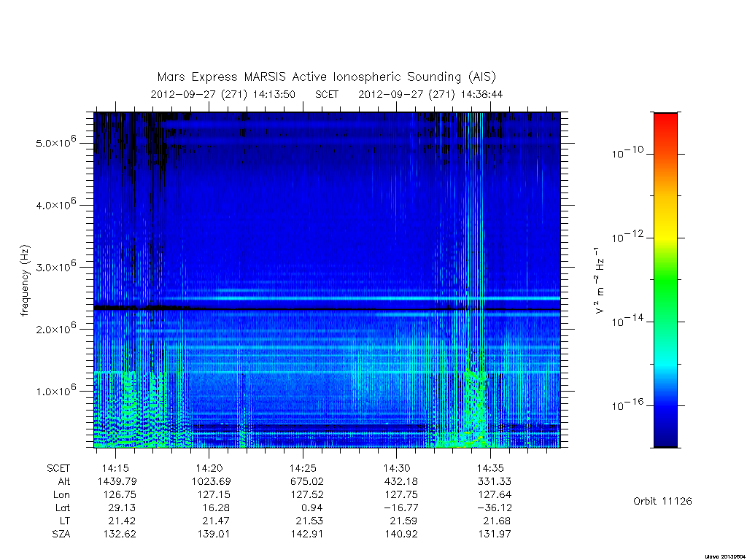Click the start time '2012-09-27 (271) 14:13:50'
This screenshot has height=560, width=747.
(x=223, y=94)
